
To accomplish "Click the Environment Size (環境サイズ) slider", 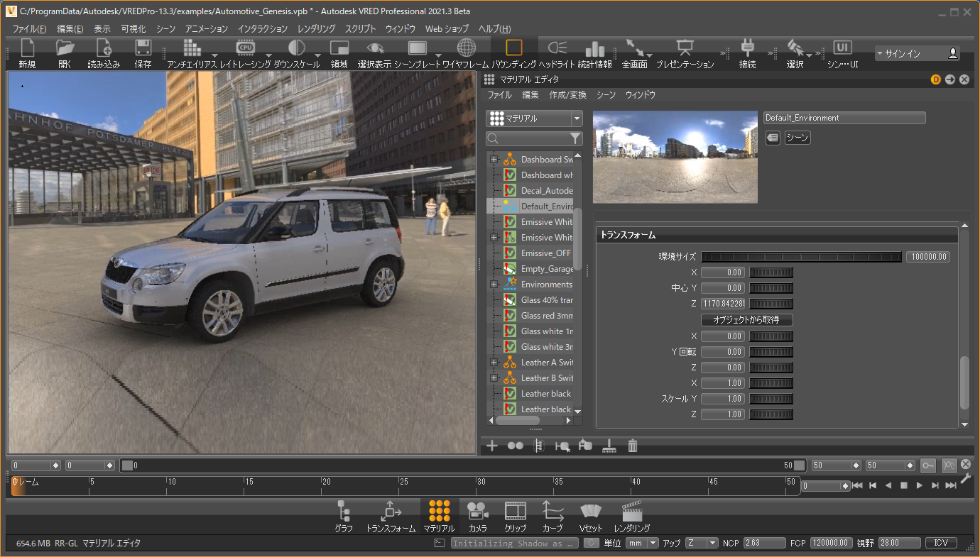I will (x=801, y=257).
